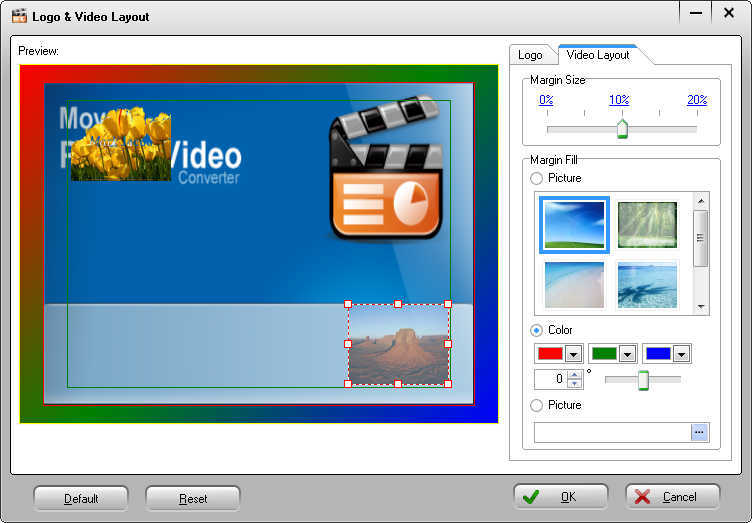Click the top-middle handle of desert image
Image resolution: width=752 pixels, height=523 pixels.
click(398, 304)
